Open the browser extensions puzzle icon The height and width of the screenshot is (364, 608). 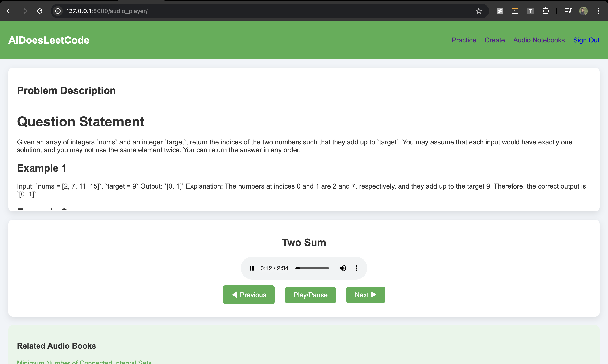(x=546, y=11)
